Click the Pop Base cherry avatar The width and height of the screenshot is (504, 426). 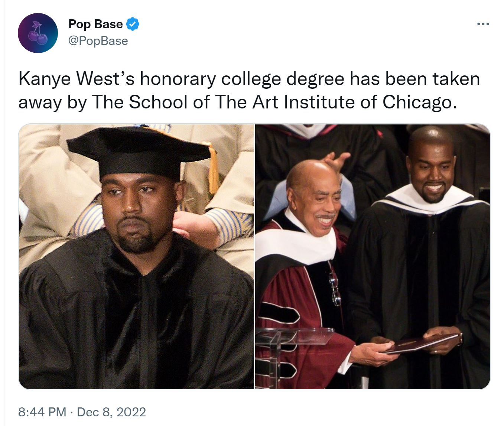tap(38, 33)
